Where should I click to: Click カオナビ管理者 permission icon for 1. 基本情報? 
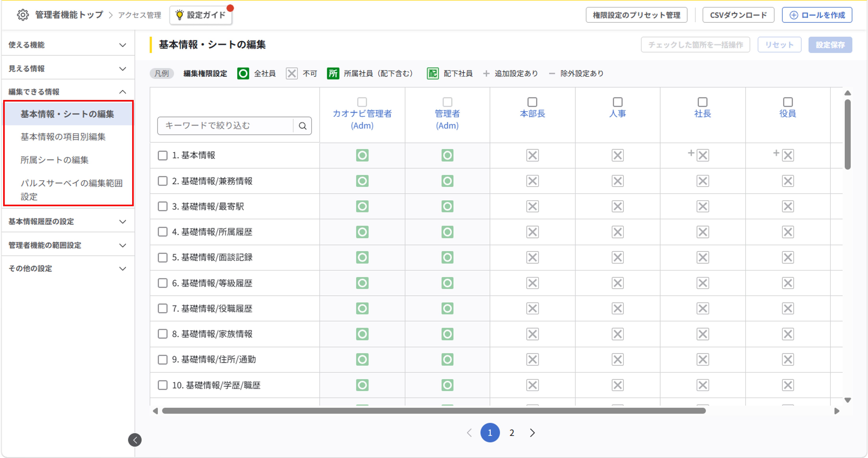click(362, 155)
